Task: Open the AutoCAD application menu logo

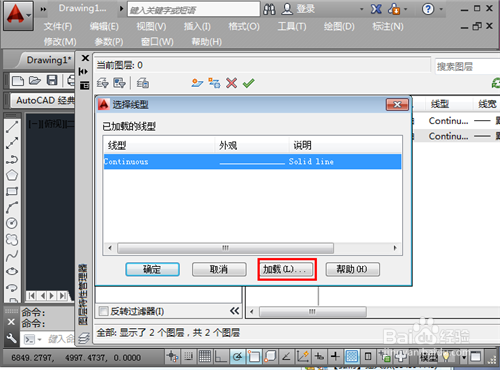Action: [18, 15]
